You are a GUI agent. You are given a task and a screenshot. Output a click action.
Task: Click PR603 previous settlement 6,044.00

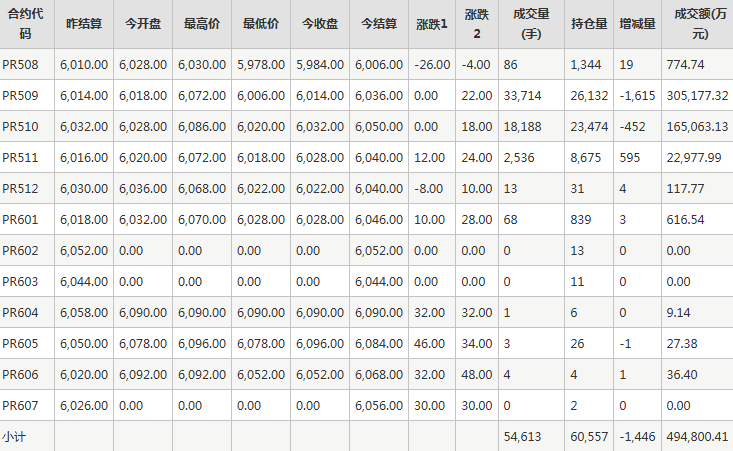pyautogui.click(x=84, y=281)
